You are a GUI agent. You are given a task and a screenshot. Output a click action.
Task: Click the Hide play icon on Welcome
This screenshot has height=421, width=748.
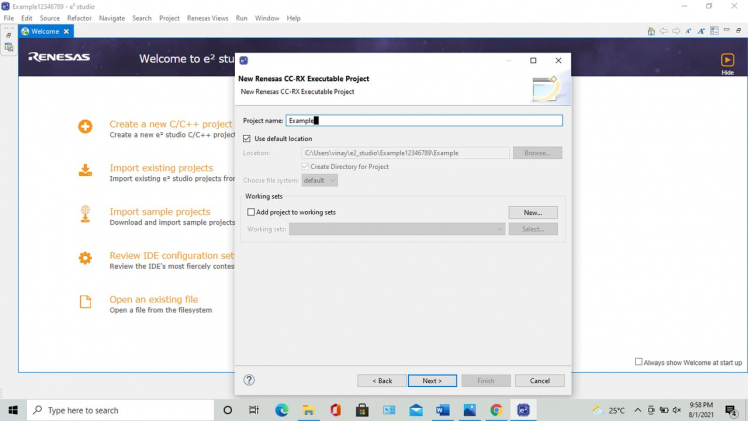(x=727, y=60)
